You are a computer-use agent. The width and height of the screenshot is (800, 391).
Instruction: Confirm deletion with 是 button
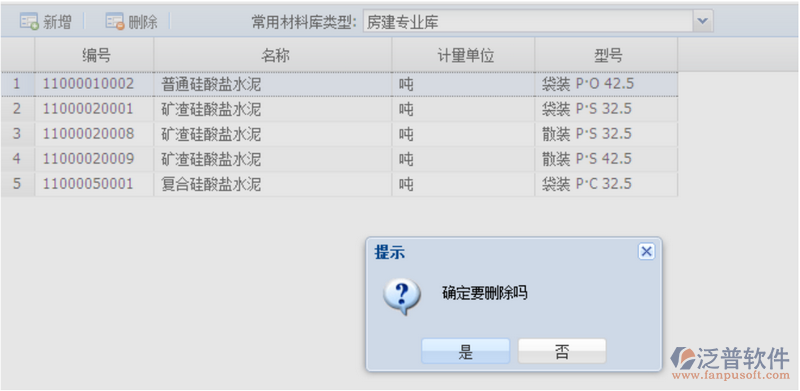coord(465,351)
